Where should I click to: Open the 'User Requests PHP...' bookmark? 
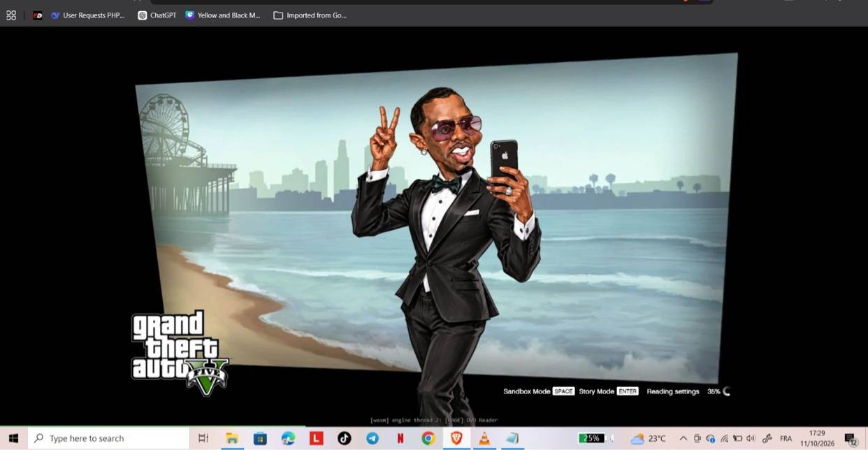(88, 15)
